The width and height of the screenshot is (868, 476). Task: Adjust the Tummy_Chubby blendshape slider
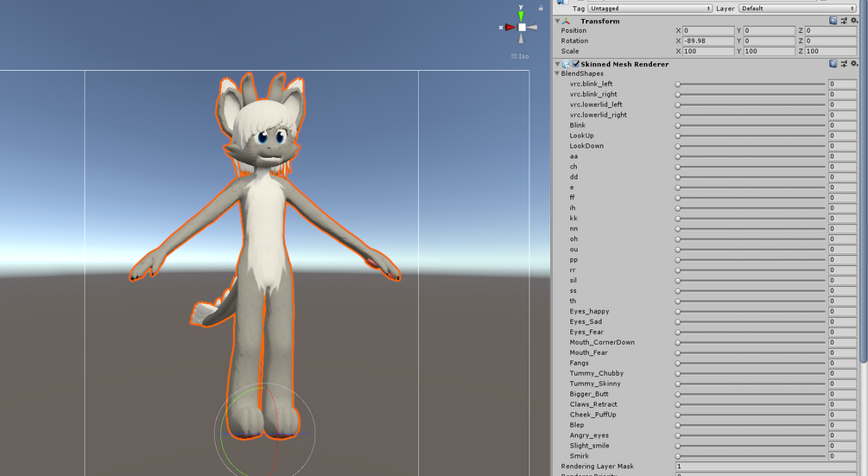(750, 373)
